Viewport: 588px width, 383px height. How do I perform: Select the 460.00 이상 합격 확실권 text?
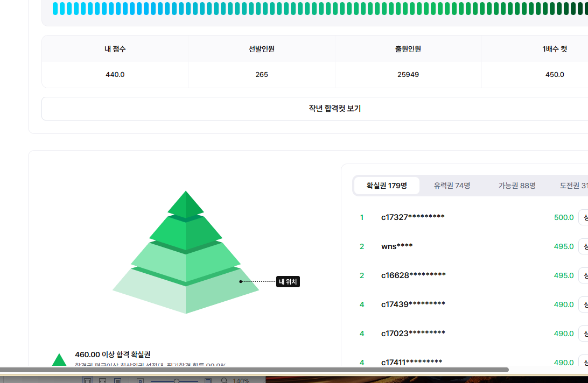coord(113,354)
